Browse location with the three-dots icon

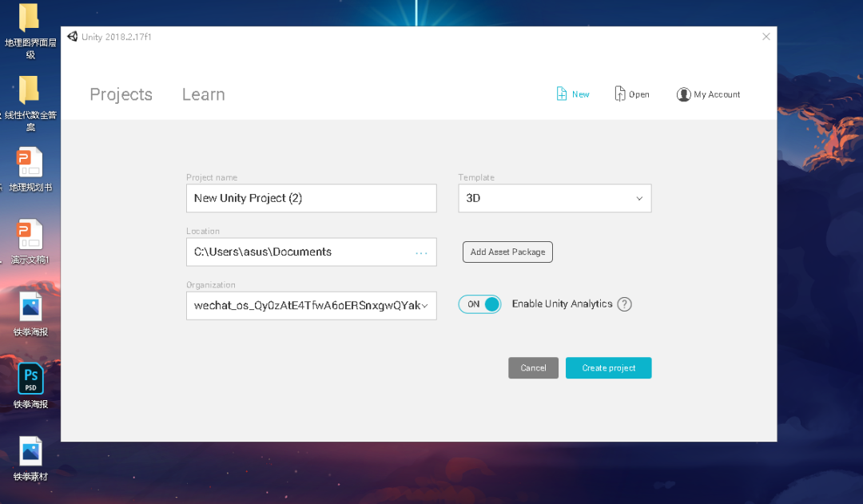point(422,253)
